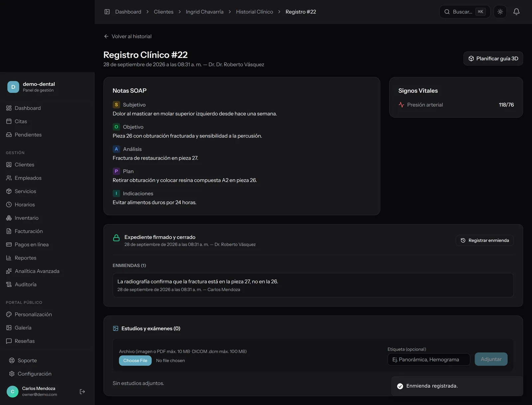The height and width of the screenshot is (405, 532).
Task: Open Pagos en línea in the sidebar
Action: tap(47, 245)
